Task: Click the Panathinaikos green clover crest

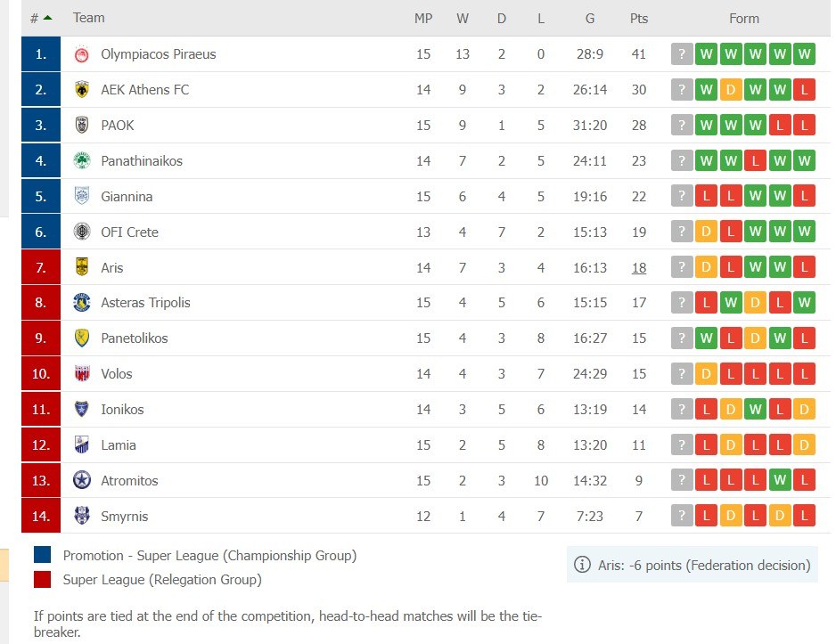Action: [82, 161]
